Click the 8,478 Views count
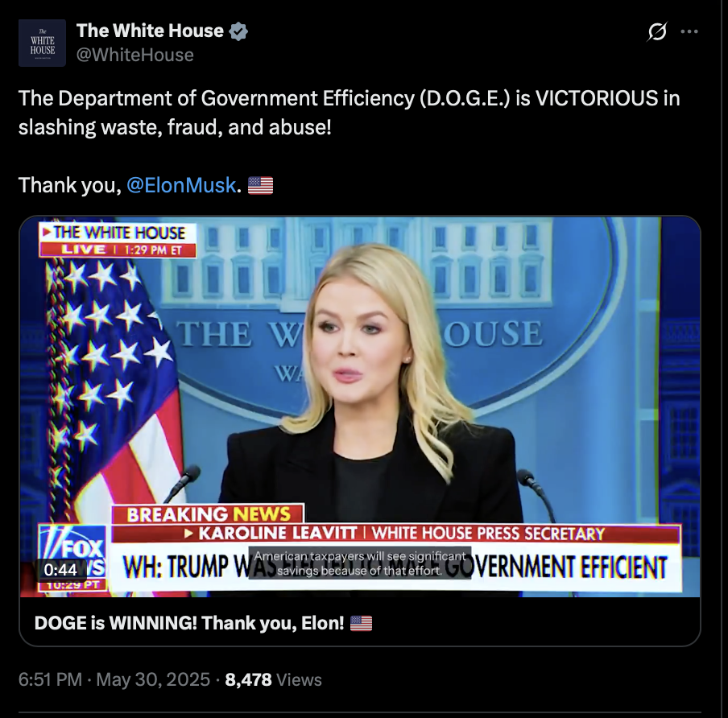This screenshot has width=728, height=718. [273, 679]
